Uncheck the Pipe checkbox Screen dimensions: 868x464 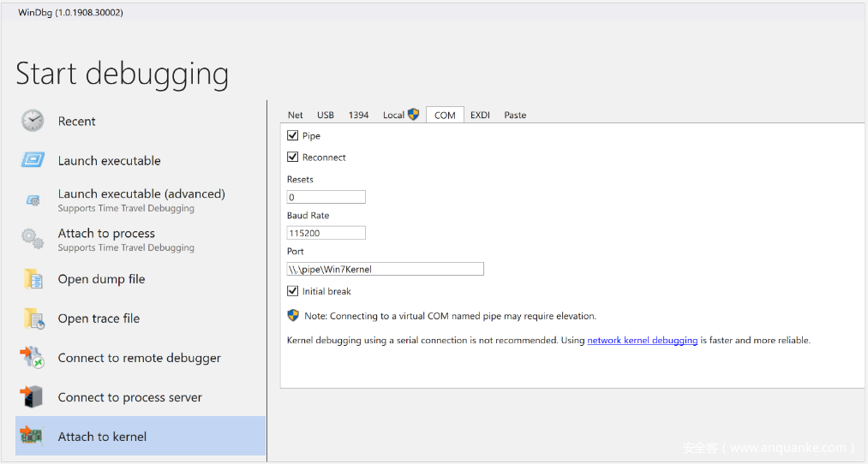(x=293, y=136)
